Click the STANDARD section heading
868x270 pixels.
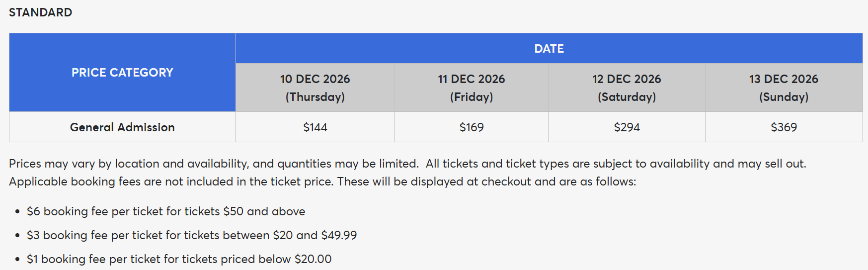pyautogui.click(x=40, y=12)
